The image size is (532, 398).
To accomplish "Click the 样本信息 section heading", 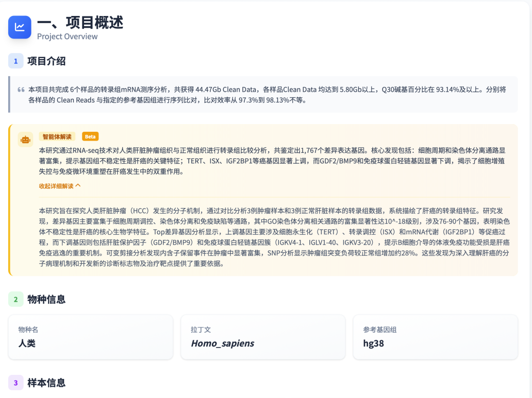I will (x=46, y=383).
